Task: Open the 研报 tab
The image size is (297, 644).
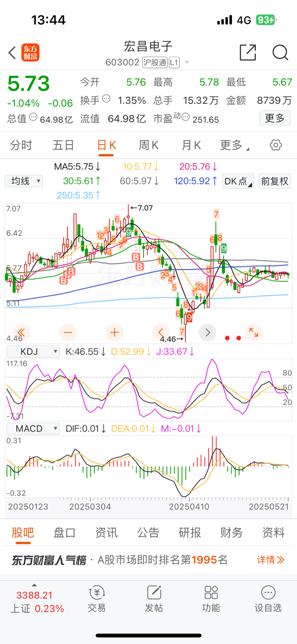Action: tap(190, 532)
